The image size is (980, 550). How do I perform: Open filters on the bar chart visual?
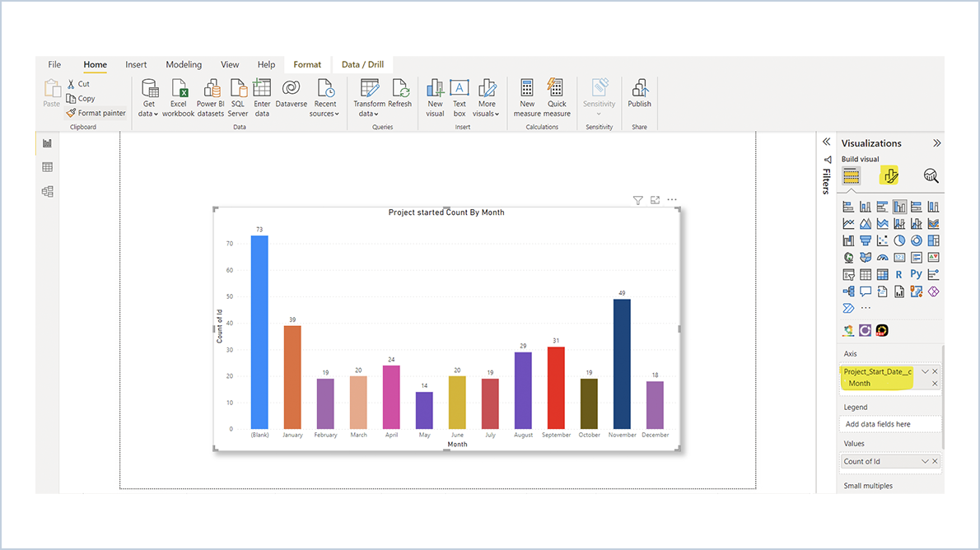637,199
